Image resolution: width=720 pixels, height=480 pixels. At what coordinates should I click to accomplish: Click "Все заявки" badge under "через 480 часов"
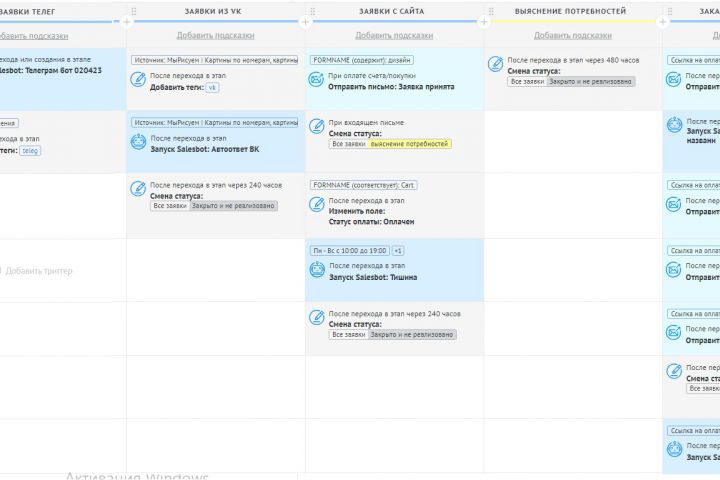(x=527, y=81)
